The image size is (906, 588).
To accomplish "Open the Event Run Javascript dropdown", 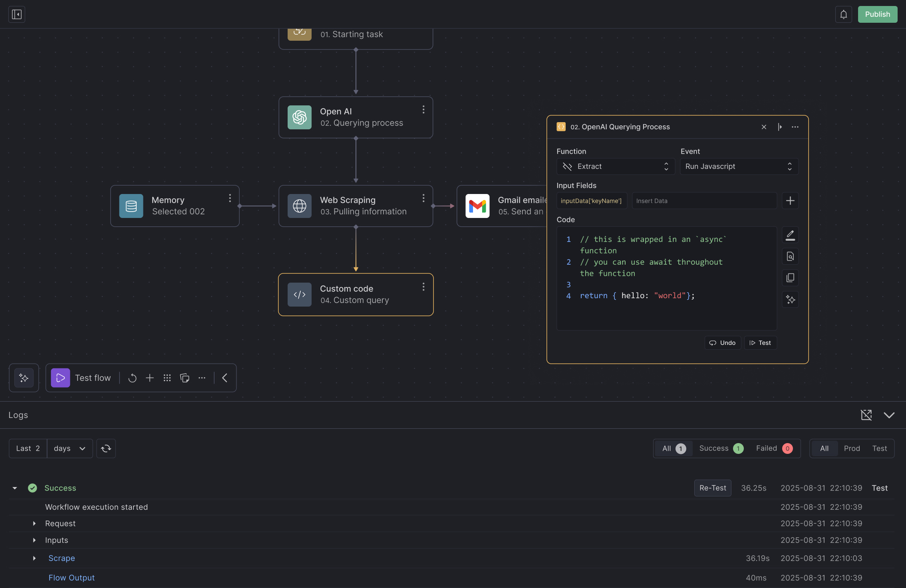I will [x=739, y=166].
